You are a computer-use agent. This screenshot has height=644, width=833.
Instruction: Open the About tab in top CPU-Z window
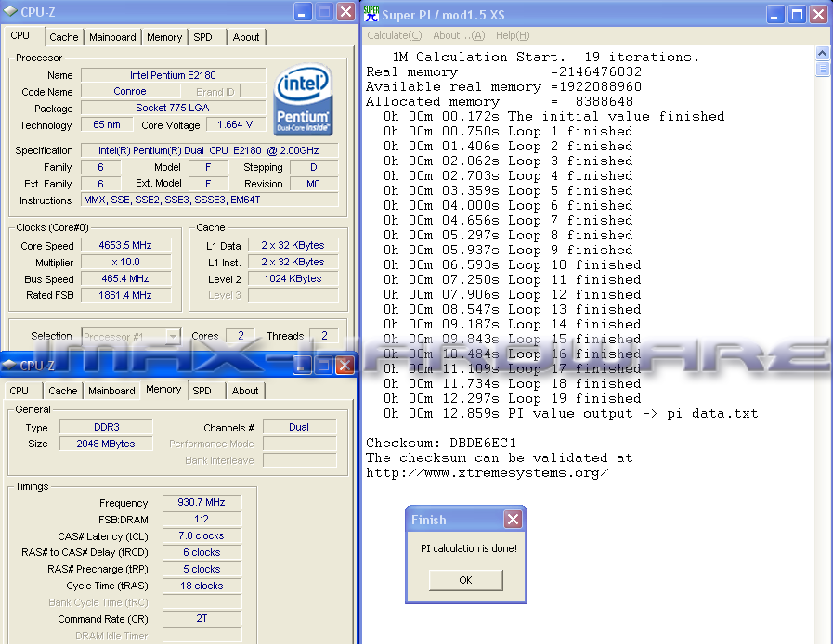246,37
